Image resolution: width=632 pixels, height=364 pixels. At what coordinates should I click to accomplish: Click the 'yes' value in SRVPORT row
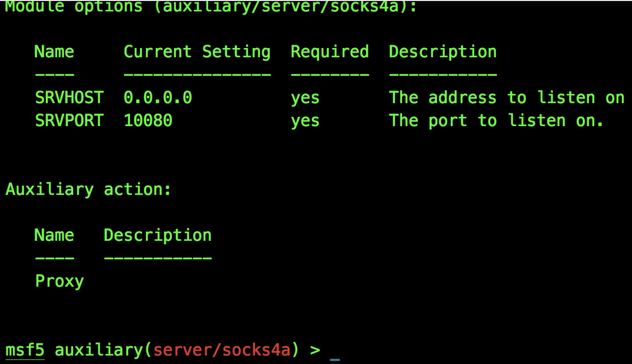305,121
